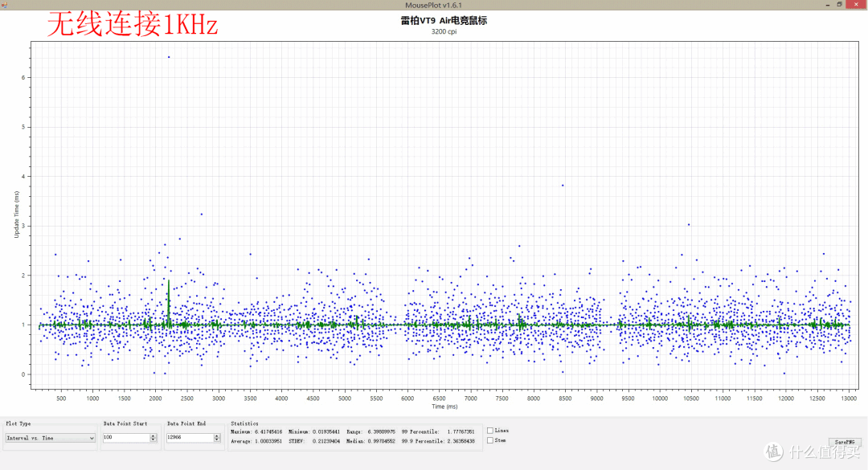Click the Time (ms) x-axis label

click(444, 407)
